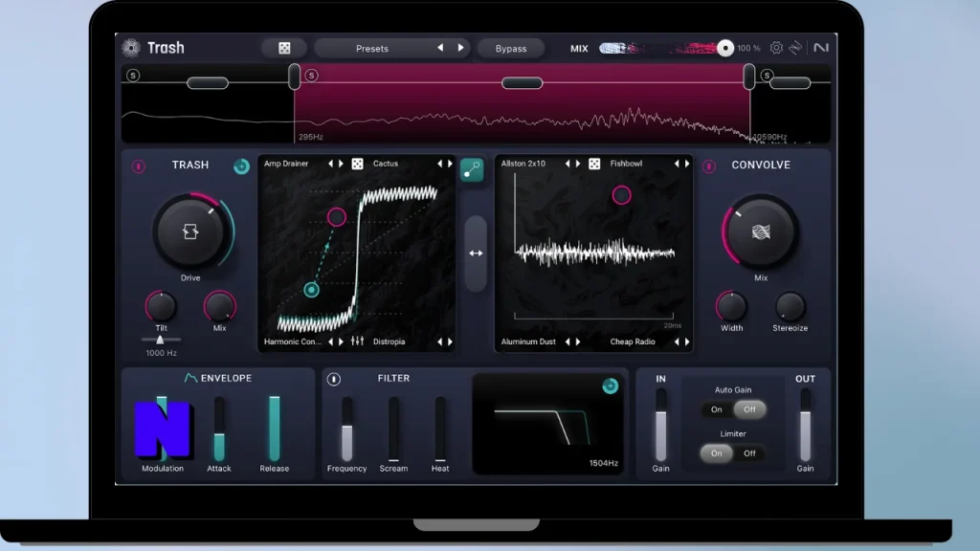Click teal reset icon in filter display
Image resolution: width=980 pixels, height=551 pixels.
coord(610,386)
